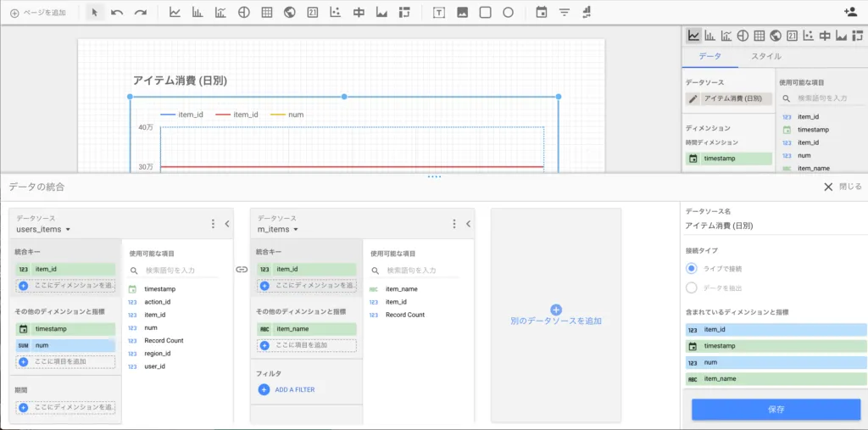Viewport: 868px width, 430px height.
Task: Open more options menu for users_items
Action: pos(213,224)
